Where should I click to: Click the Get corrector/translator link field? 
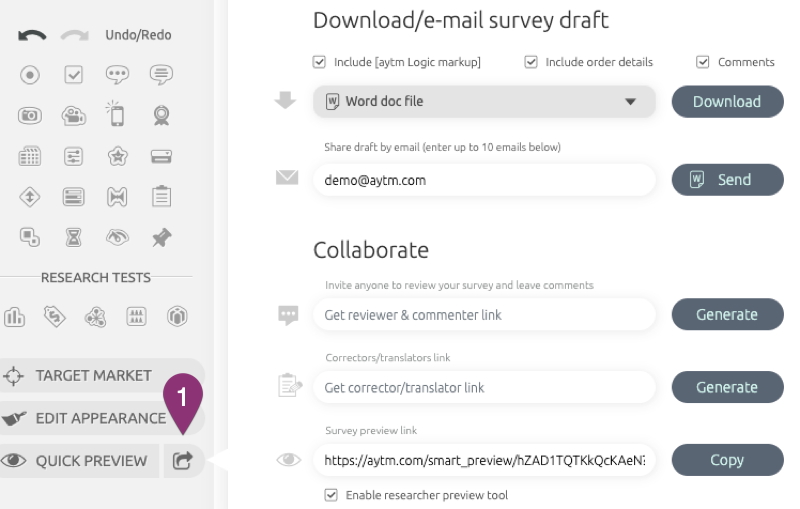click(484, 387)
